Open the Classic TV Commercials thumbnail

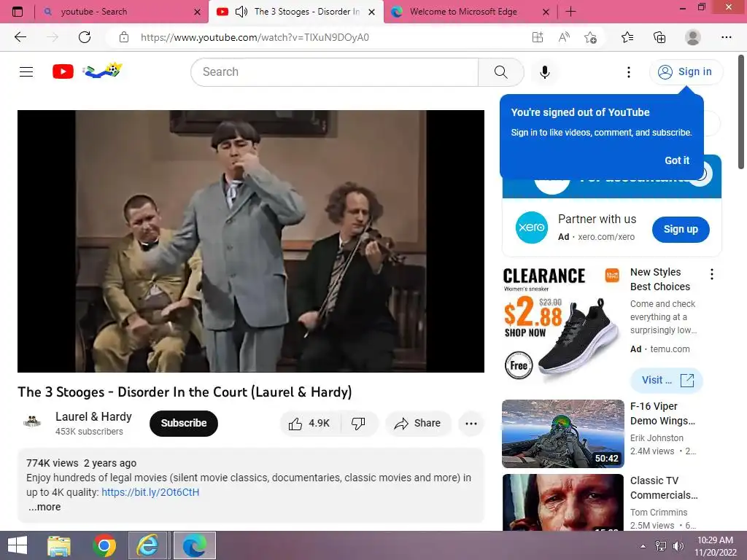[562, 502]
